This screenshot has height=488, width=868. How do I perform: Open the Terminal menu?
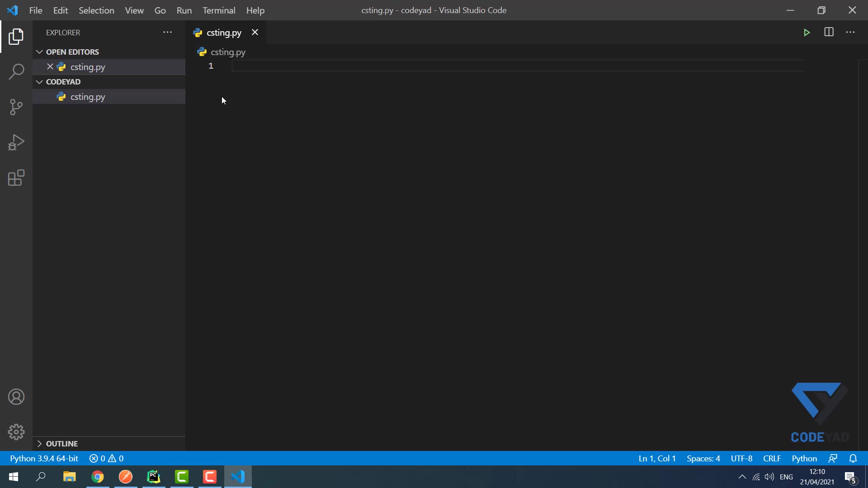(x=219, y=10)
